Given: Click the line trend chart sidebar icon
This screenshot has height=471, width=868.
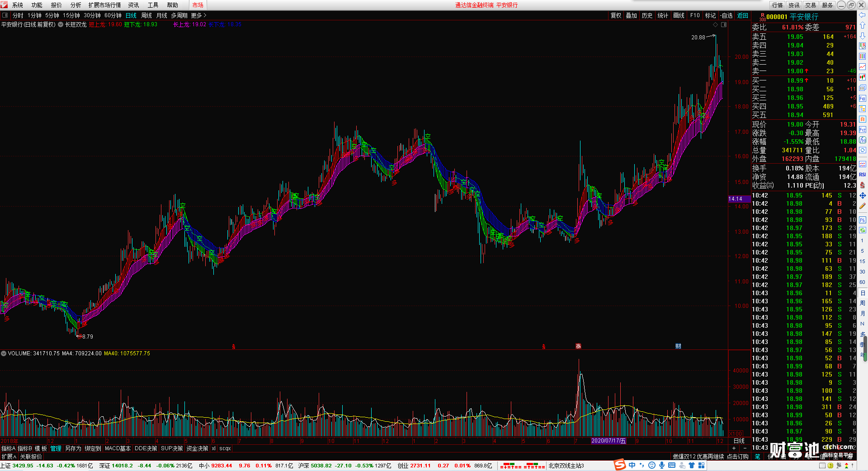Looking at the screenshot, I should 862,67.
